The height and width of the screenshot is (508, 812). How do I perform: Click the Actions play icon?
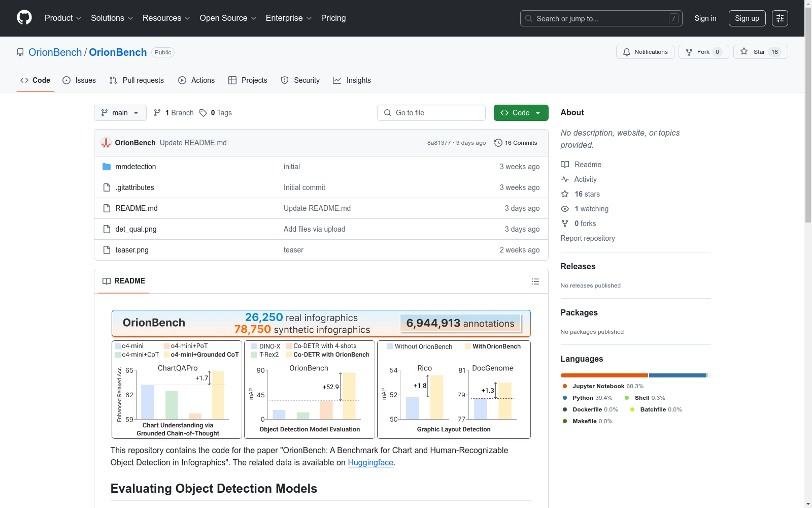point(182,80)
